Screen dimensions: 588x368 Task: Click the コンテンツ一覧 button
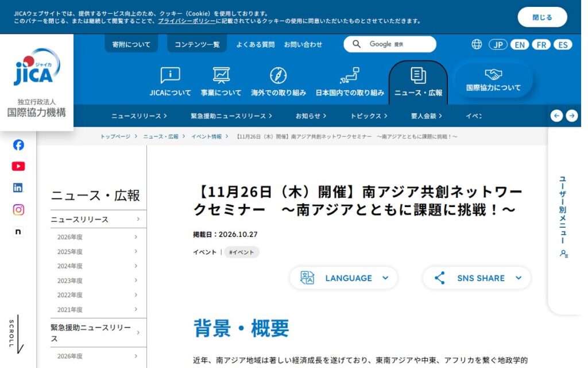(x=197, y=44)
